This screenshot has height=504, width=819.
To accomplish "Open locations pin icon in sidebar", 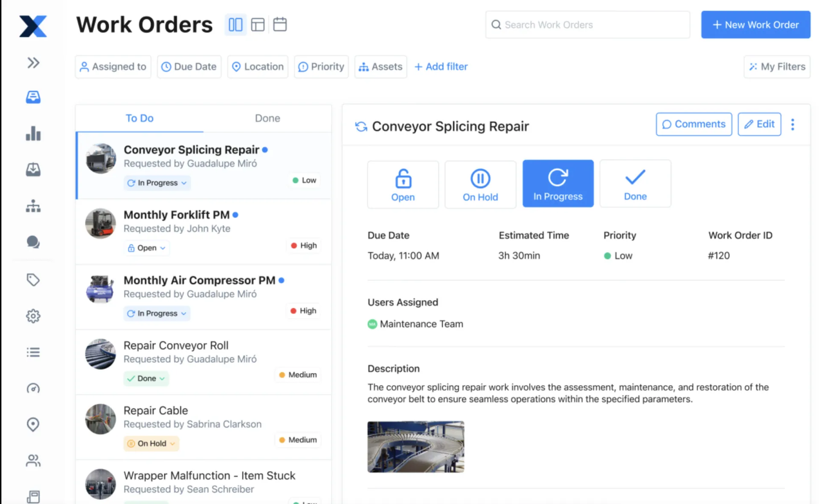I will click(x=33, y=424).
